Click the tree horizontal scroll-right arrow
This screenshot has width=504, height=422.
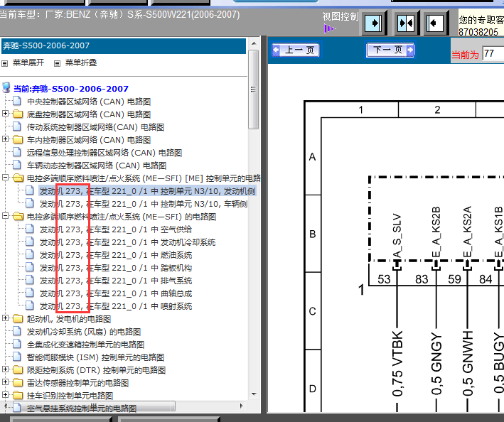tap(242, 406)
